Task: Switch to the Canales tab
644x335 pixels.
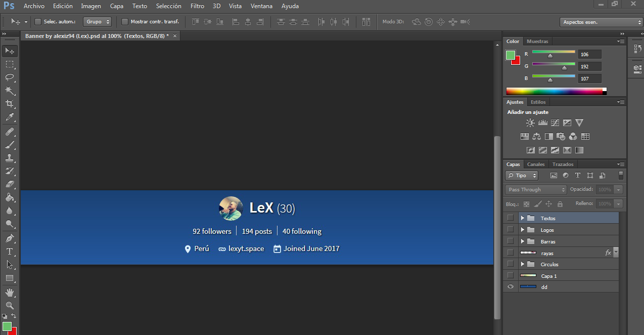Action: (x=536, y=164)
